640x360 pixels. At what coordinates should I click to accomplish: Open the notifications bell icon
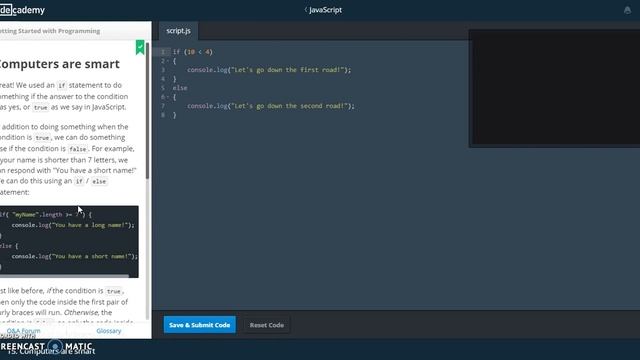tap(627, 10)
